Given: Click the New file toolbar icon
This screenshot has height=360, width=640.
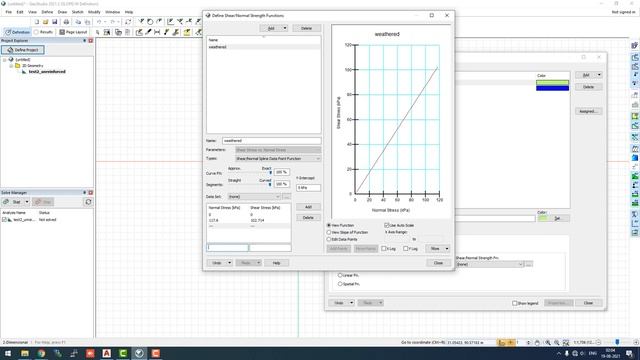Looking at the screenshot, I should [37, 22].
